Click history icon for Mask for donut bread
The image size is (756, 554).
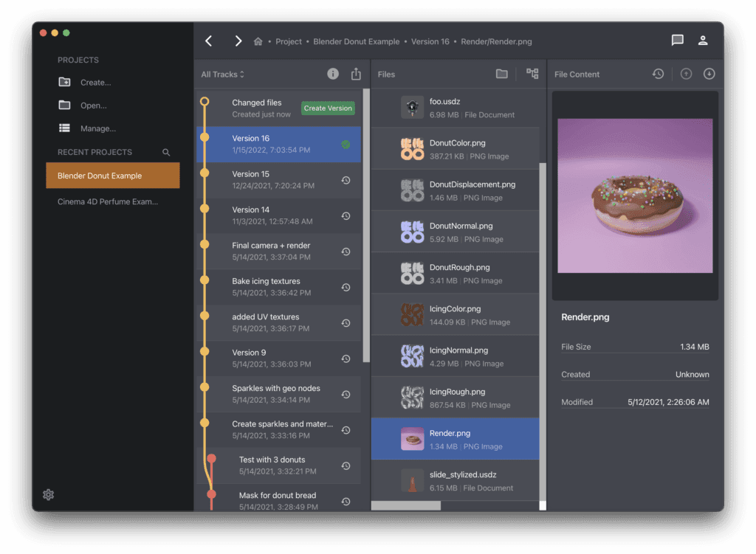pos(346,501)
